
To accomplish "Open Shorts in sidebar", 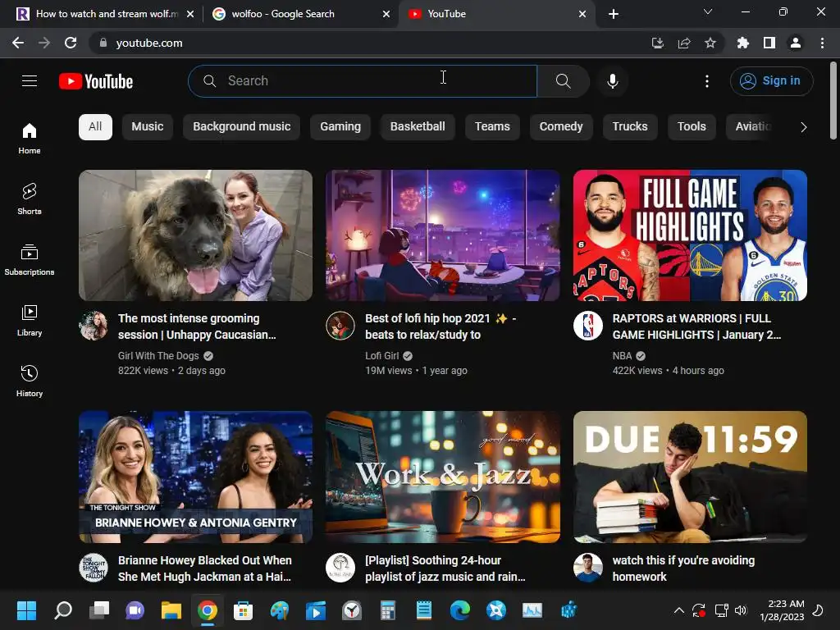I will pyautogui.click(x=30, y=199).
